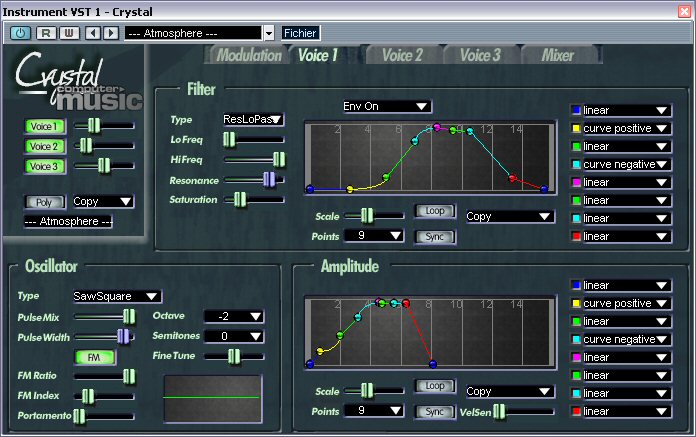Click the HiFreq slider handle
The width and height of the screenshot is (696, 437).
click(279, 160)
